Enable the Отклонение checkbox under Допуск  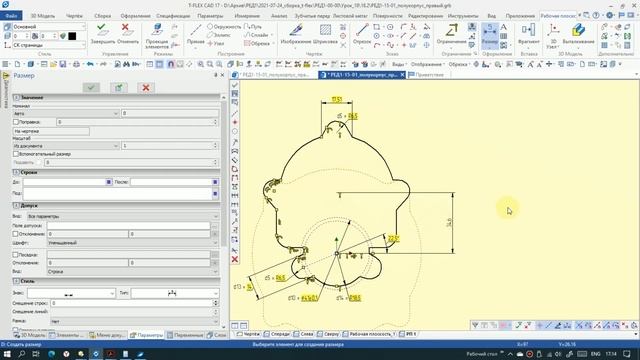[x=16, y=234]
